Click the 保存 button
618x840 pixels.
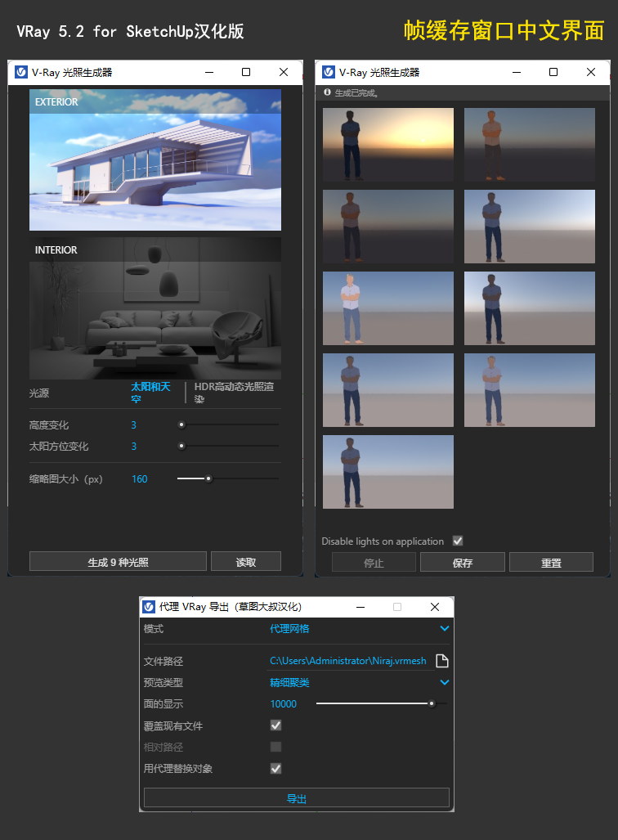[x=462, y=563]
